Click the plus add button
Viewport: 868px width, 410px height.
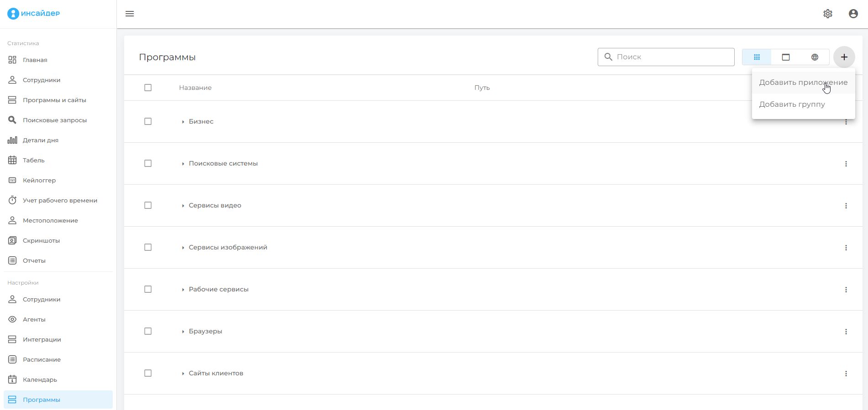(x=844, y=57)
